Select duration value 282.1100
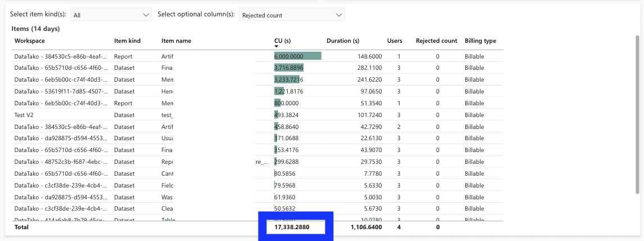The image size is (644, 241). (369, 68)
